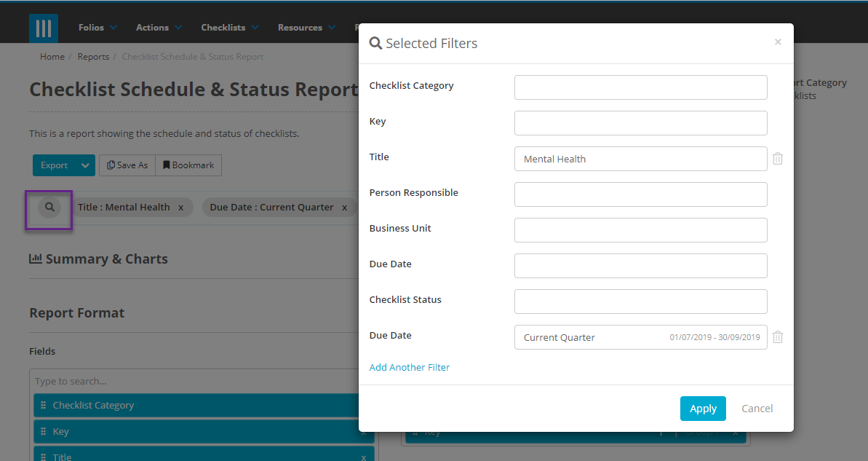The width and height of the screenshot is (868, 461).
Task: Remove the 'Due Date : Current Quarter' chip
Action: coord(344,207)
